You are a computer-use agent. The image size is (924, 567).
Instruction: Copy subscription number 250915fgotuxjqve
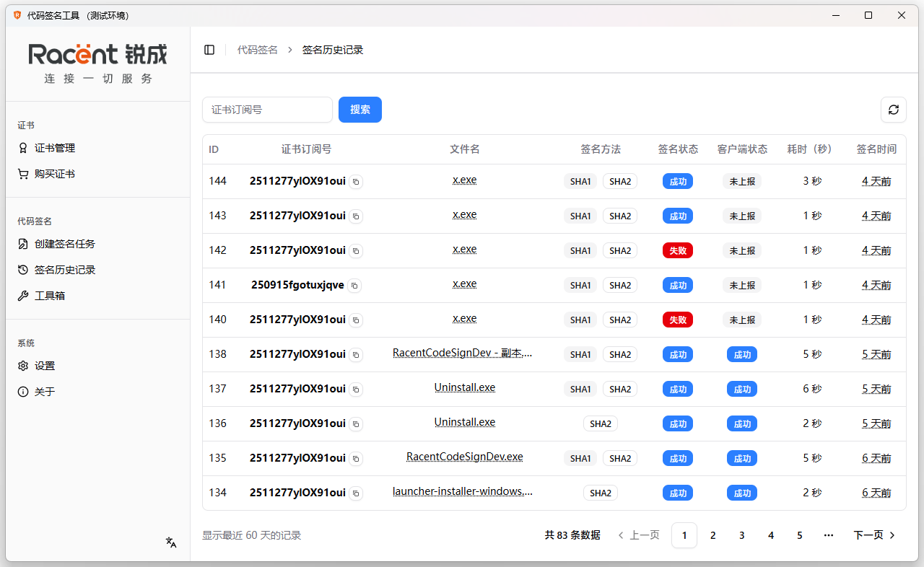tap(354, 286)
